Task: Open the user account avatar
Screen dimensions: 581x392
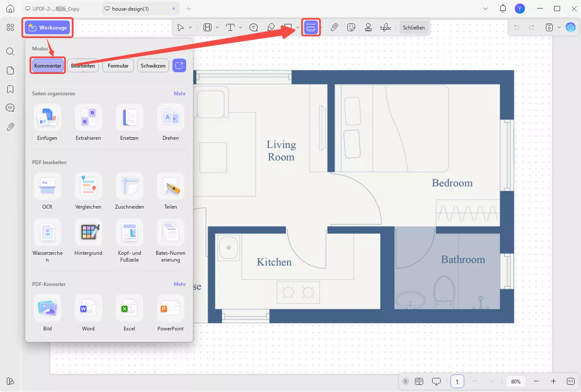Action: [x=520, y=9]
